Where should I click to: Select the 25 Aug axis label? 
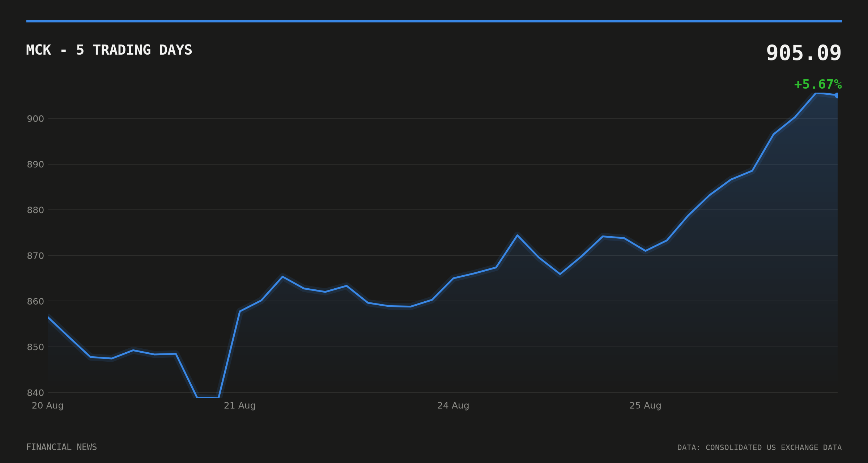tap(645, 405)
